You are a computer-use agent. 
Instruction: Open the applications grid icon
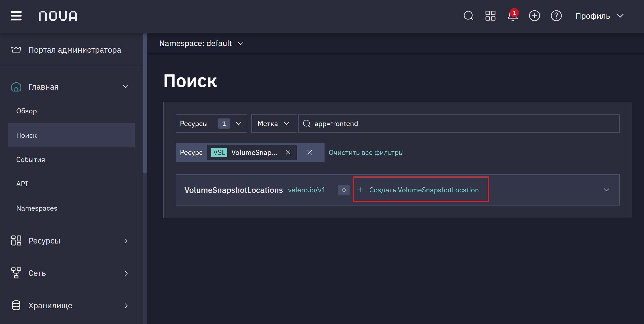[x=490, y=16]
